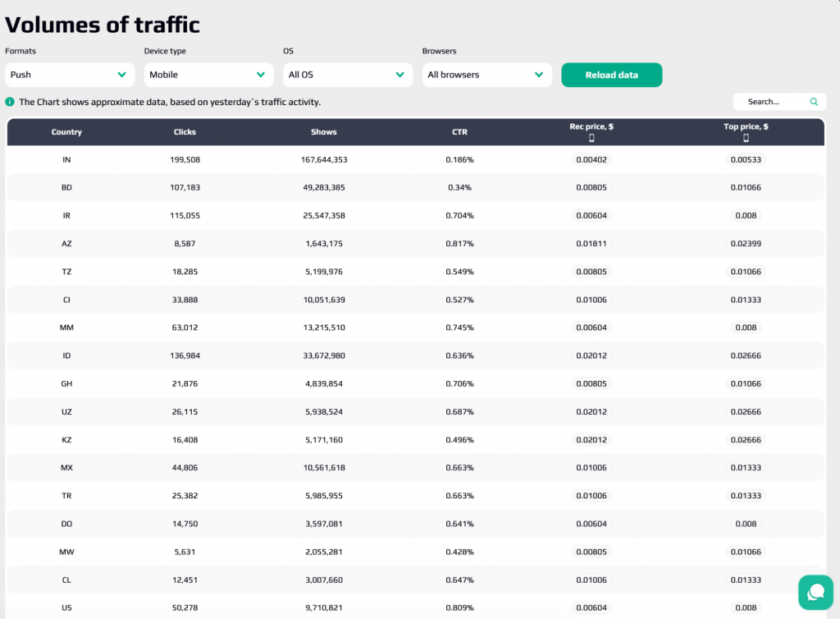Viewport: 840px width, 619px height.
Task: Select the CI country cell
Action: [x=66, y=300]
